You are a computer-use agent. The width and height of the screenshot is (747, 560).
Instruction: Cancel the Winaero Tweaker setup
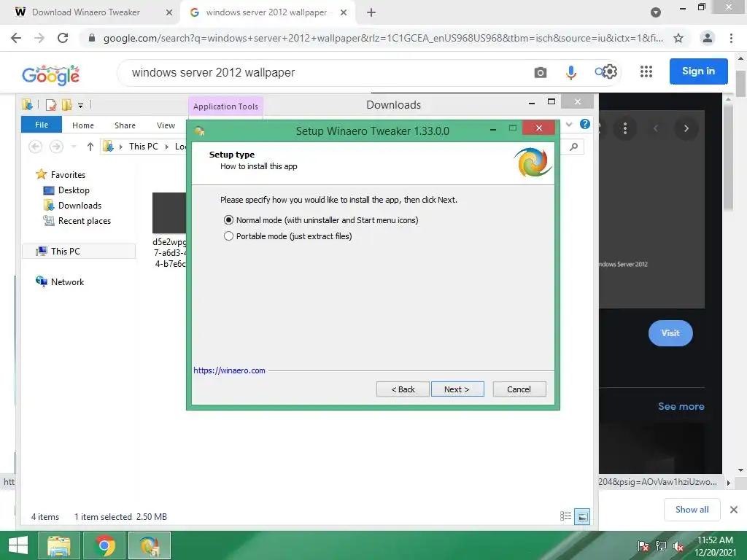click(x=519, y=389)
